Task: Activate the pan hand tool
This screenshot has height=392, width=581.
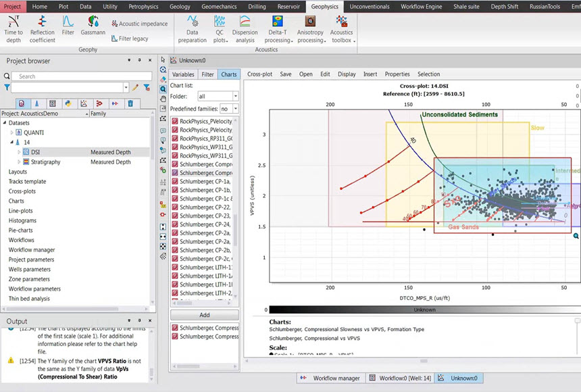Action: tap(163, 99)
